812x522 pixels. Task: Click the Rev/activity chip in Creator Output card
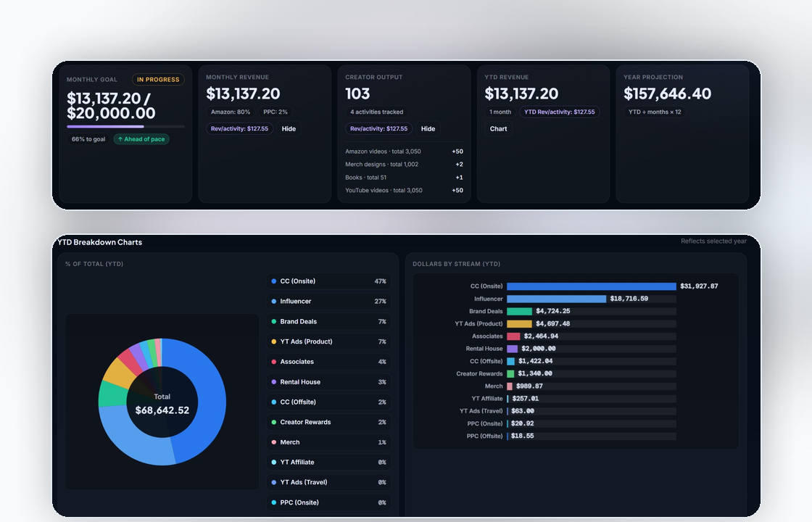(x=379, y=129)
